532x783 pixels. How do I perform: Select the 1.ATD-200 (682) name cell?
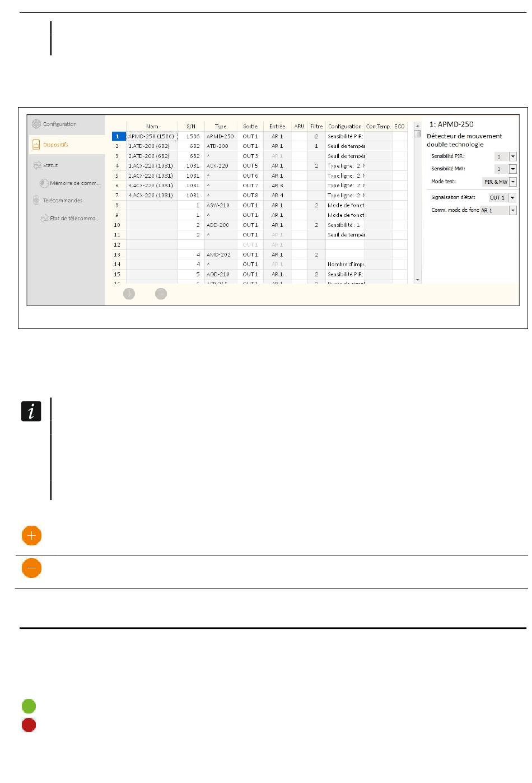[152, 146]
